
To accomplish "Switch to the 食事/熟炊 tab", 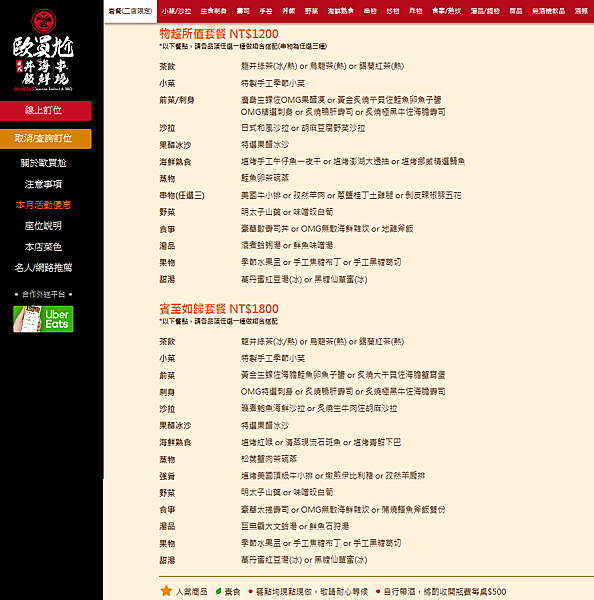I will pos(446,11).
